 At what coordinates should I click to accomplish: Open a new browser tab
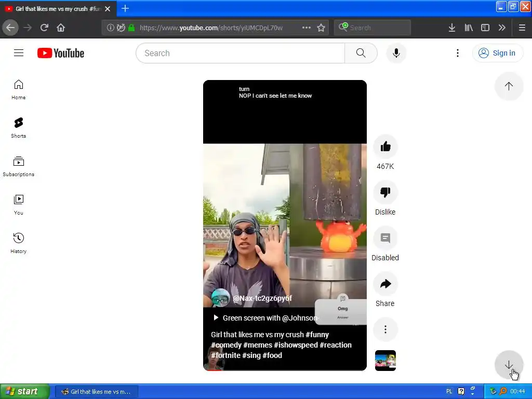coord(125,8)
